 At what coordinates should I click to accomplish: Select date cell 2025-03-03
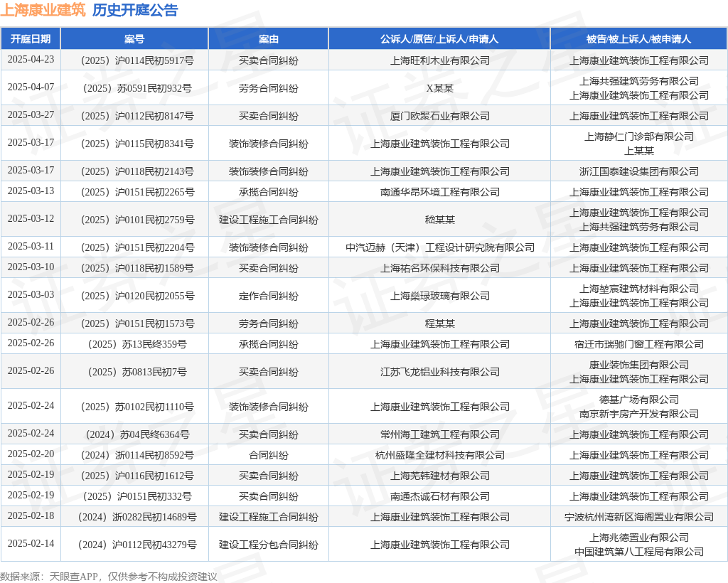[x=31, y=295]
